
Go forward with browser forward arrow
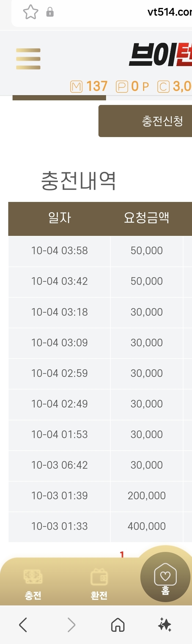point(71,624)
